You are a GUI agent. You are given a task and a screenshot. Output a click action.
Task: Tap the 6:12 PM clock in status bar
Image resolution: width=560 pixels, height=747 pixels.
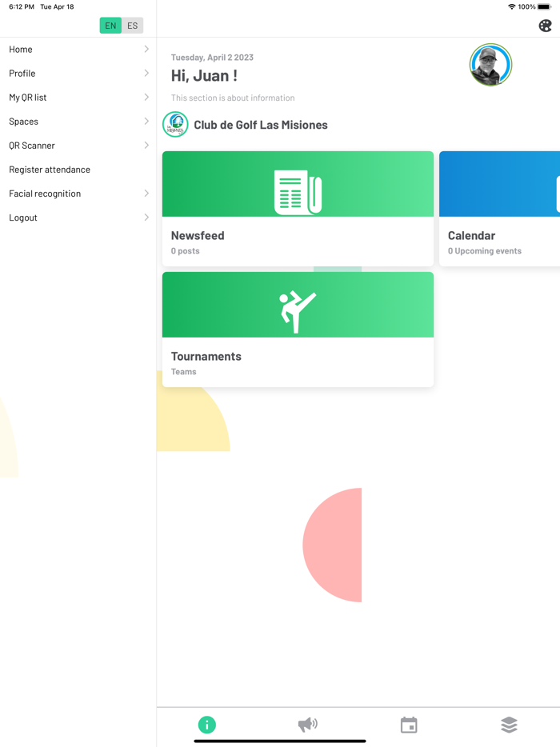22,6
